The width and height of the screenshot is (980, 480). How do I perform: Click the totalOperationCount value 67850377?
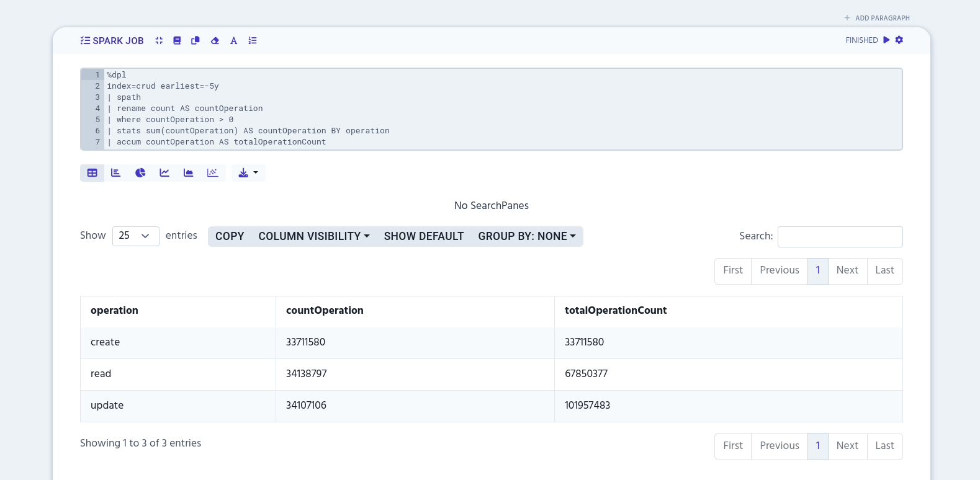[729, 374]
